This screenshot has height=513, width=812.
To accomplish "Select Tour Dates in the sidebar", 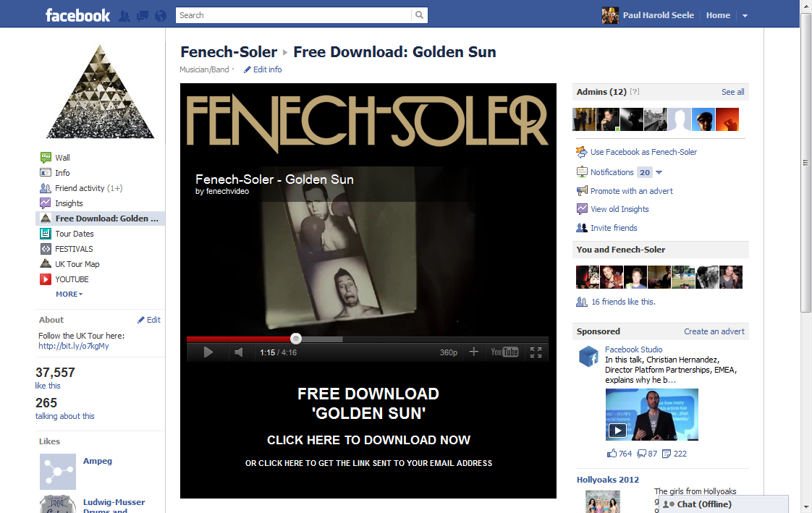I will coord(74,234).
